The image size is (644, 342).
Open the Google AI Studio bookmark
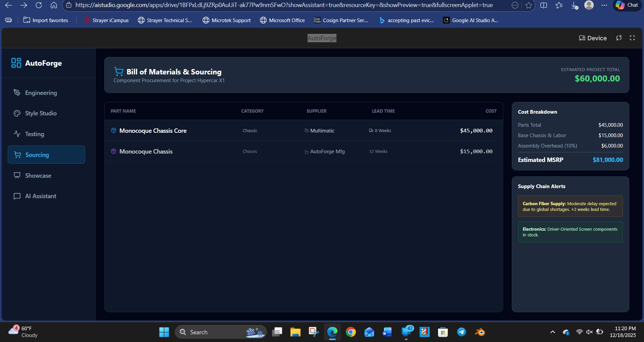point(471,20)
